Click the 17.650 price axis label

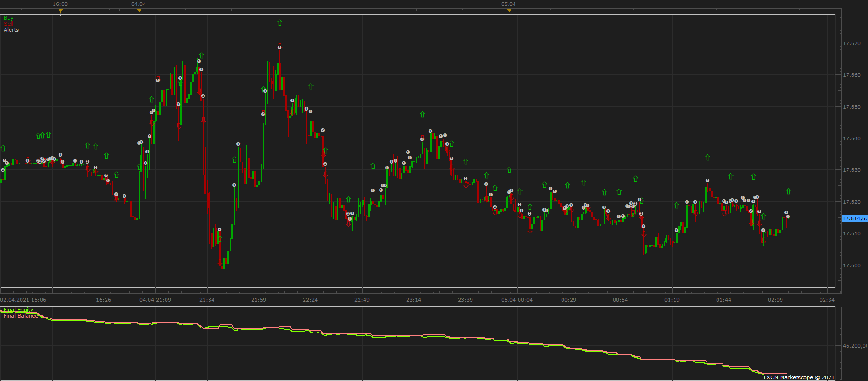click(x=852, y=107)
